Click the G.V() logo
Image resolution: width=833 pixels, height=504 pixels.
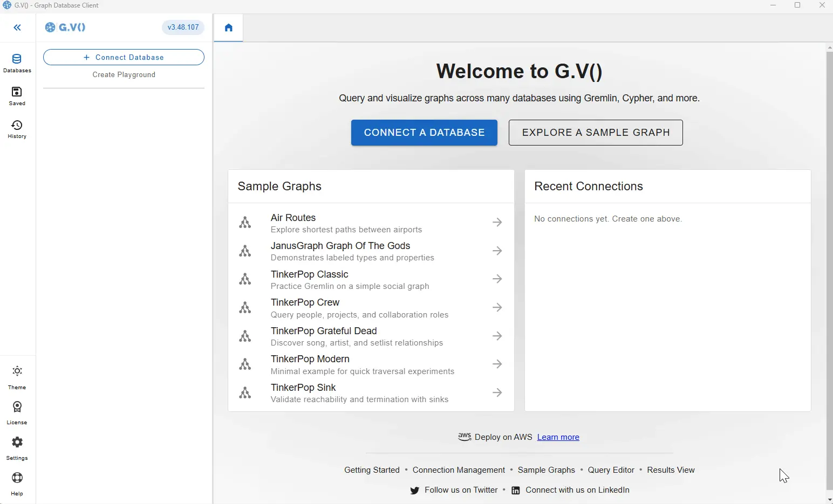click(x=65, y=27)
